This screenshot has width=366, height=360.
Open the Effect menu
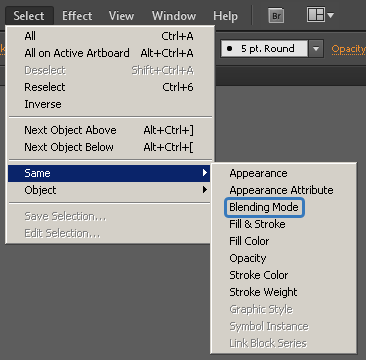77,16
